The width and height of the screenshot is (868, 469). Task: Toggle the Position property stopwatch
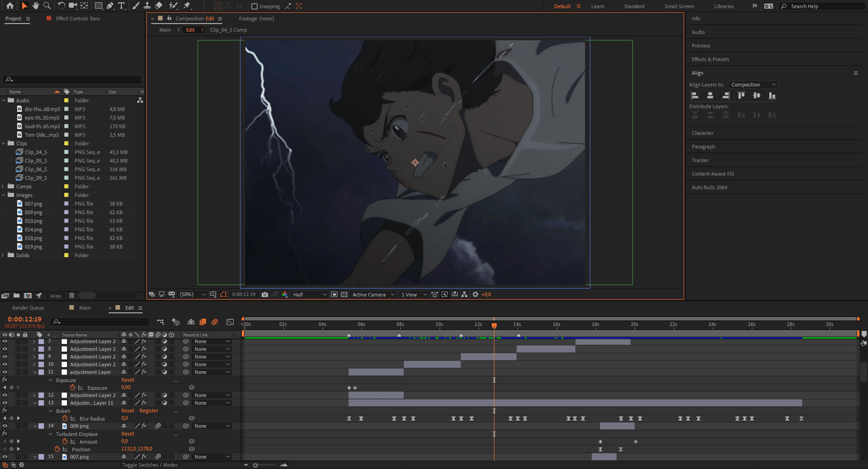tap(57, 449)
